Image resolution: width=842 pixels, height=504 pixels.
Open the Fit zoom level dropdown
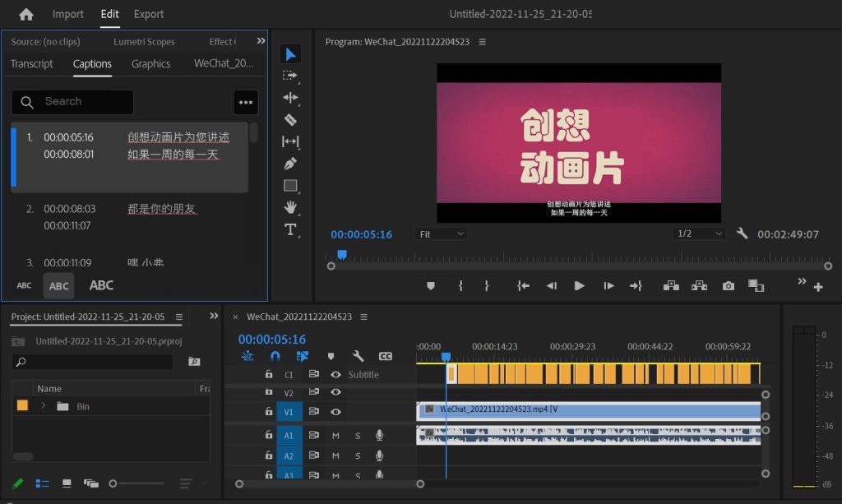point(442,234)
